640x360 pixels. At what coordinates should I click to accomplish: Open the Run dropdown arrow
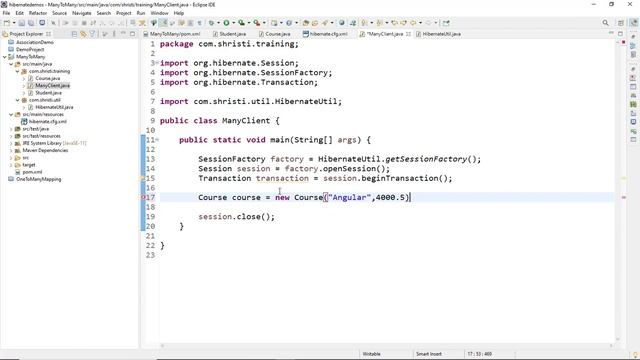pyautogui.click(x=233, y=23)
